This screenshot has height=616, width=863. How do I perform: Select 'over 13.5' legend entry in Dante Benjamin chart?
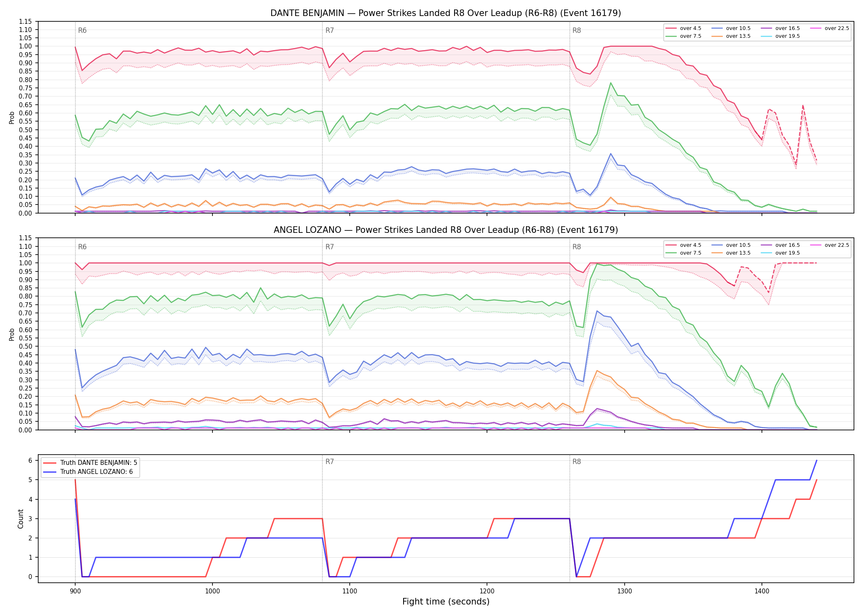tap(731, 36)
